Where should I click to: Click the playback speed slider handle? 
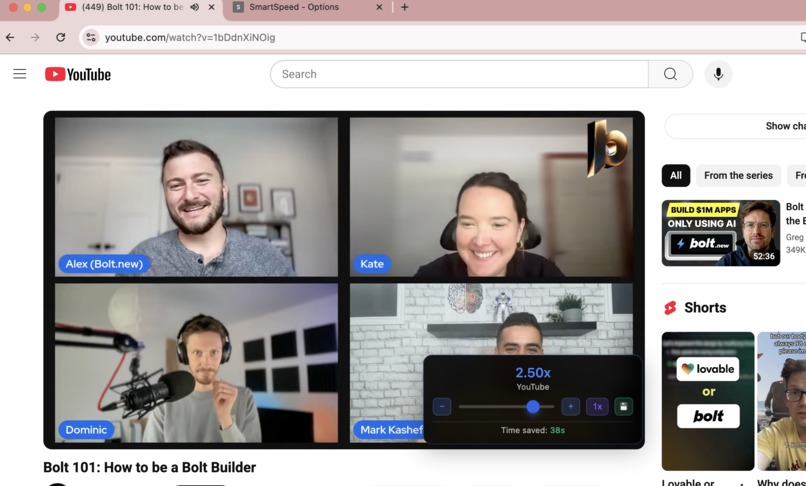tap(533, 407)
